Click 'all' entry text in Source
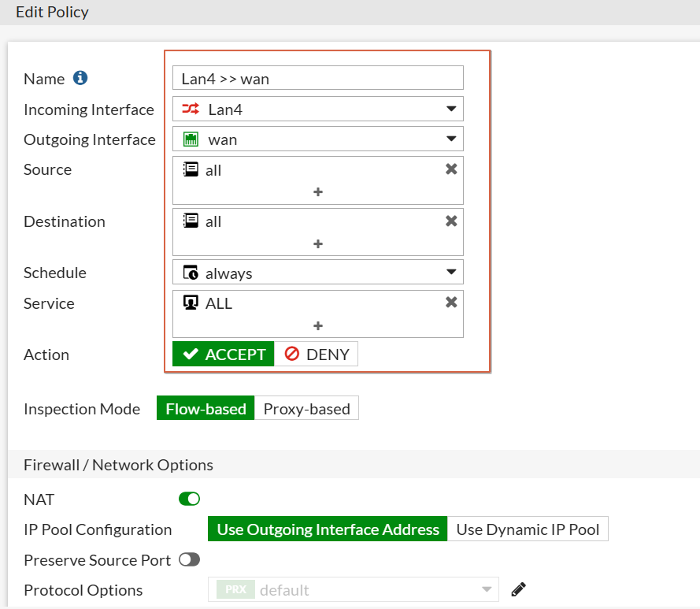This screenshot has width=700, height=609. click(x=213, y=170)
